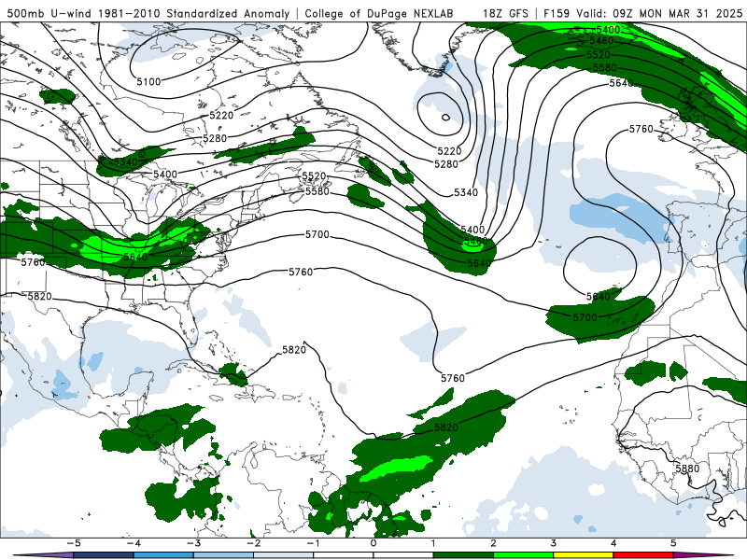This screenshot has height=560, width=747.
Task: Click the 5700 contour label off the US East Coast
Action: coord(317,234)
